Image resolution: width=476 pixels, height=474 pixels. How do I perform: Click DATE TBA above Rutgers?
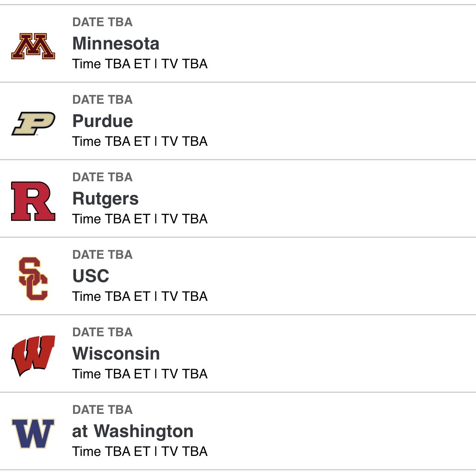pyautogui.click(x=103, y=177)
